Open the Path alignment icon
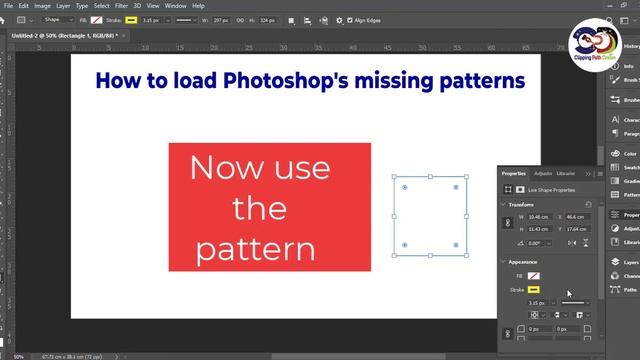 tap(307, 20)
